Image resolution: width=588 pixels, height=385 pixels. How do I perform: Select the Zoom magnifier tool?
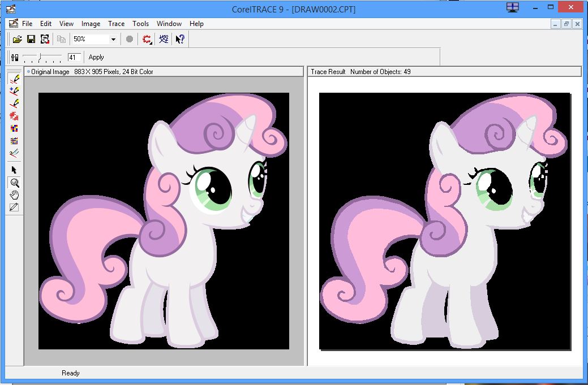click(x=14, y=183)
